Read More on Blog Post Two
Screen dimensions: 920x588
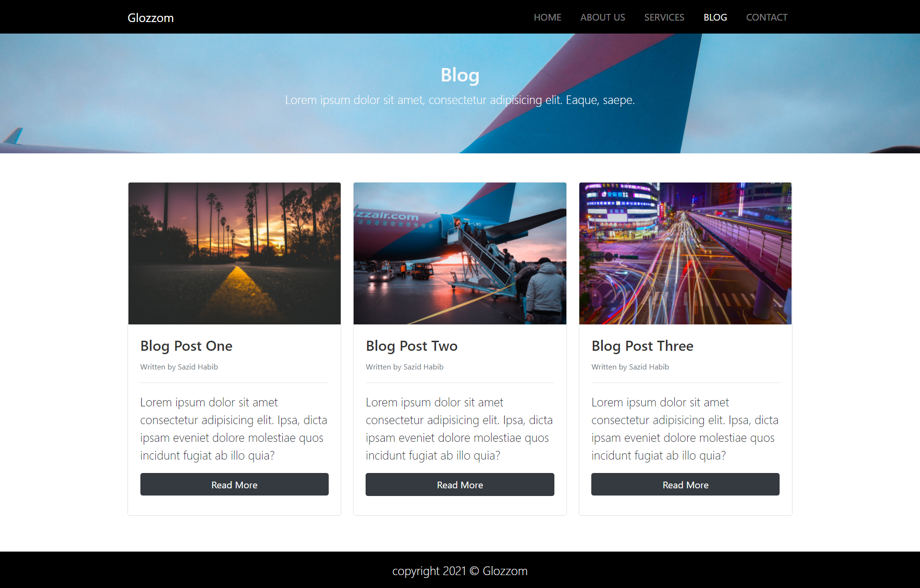(460, 484)
